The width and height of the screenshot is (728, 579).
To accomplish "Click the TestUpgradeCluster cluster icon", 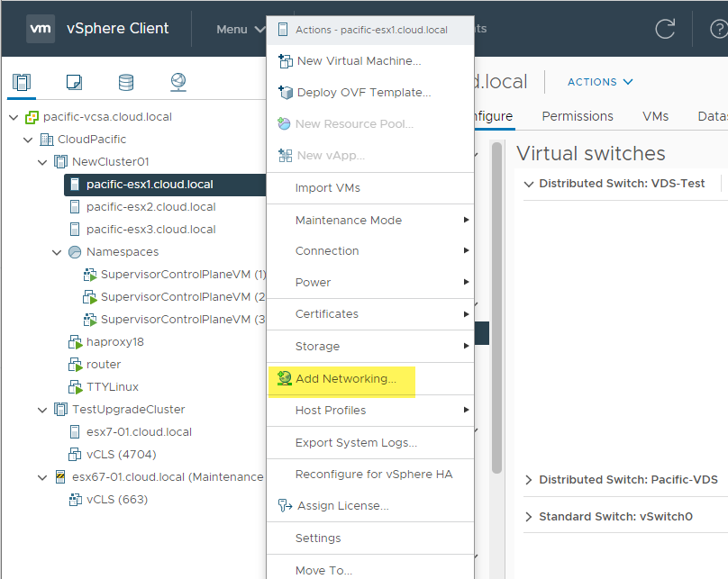I will pyautogui.click(x=61, y=410).
